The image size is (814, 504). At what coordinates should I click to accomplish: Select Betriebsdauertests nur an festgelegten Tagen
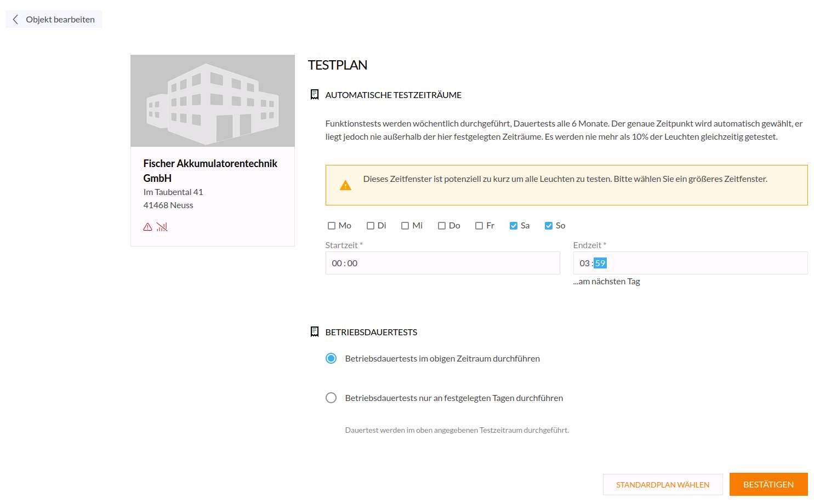tap(331, 398)
